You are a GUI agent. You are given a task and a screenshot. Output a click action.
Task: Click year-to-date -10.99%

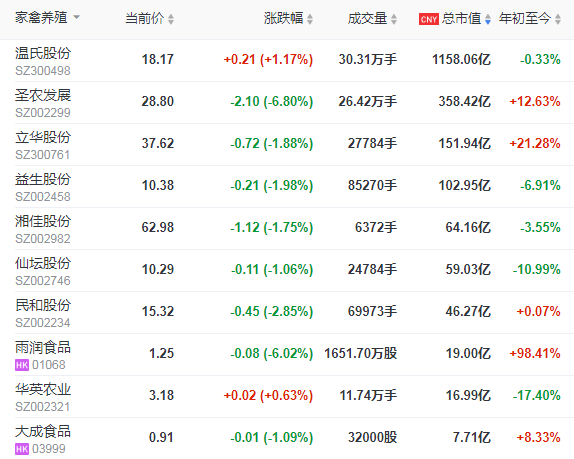pos(537,270)
